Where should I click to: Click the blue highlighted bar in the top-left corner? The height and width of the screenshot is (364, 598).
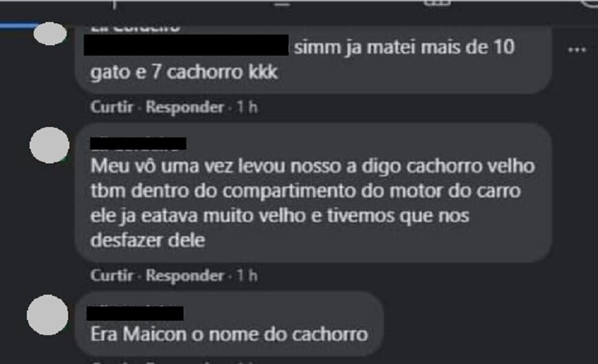pos(19,25)
